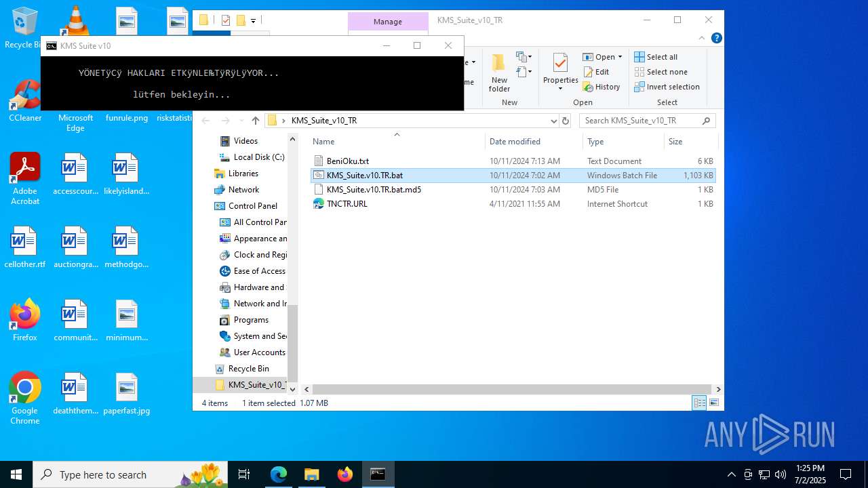This screenshot has height=488, width=868.
Task: Click Select all in the ribbon
Action: 656,57
